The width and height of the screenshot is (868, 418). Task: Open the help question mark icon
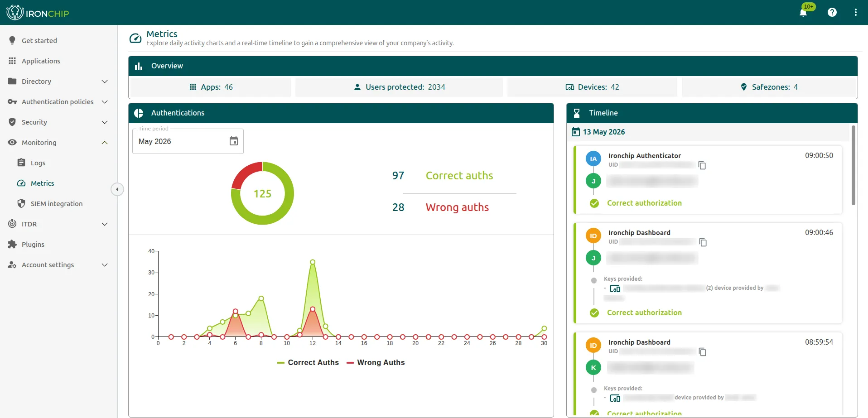coord(832,12)
